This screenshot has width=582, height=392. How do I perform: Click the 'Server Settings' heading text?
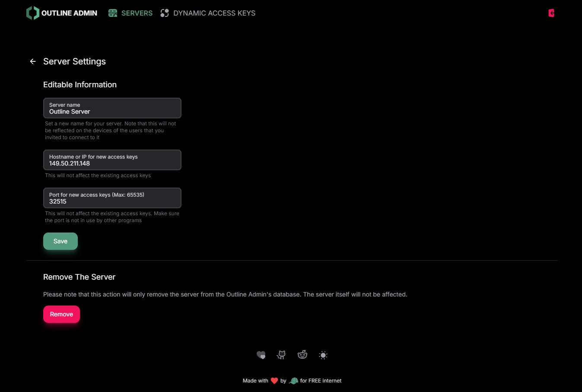coord(74,61)
